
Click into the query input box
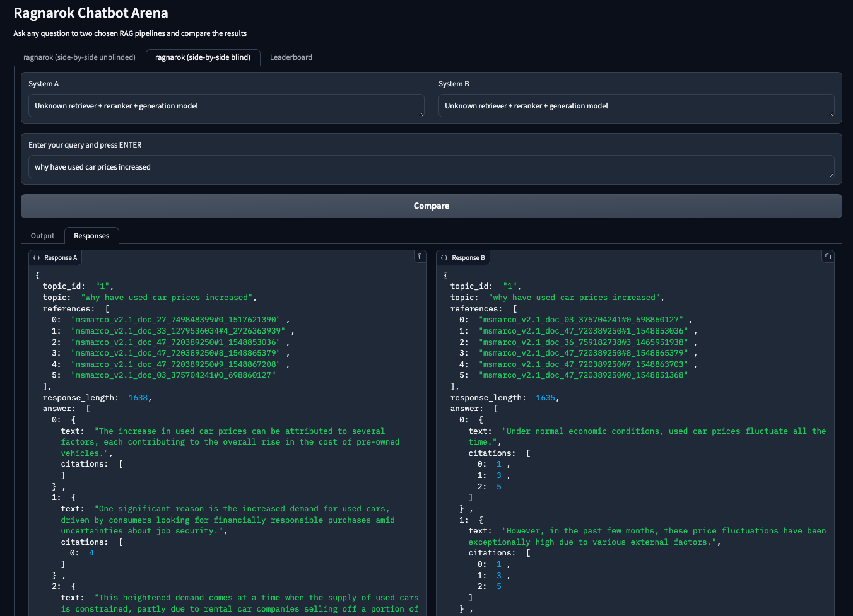click(x=431, y=167)
